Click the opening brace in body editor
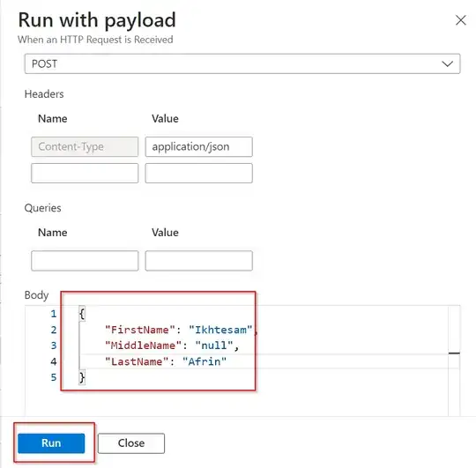The height and width of the screenshot is (468, 476). [82, 314]
